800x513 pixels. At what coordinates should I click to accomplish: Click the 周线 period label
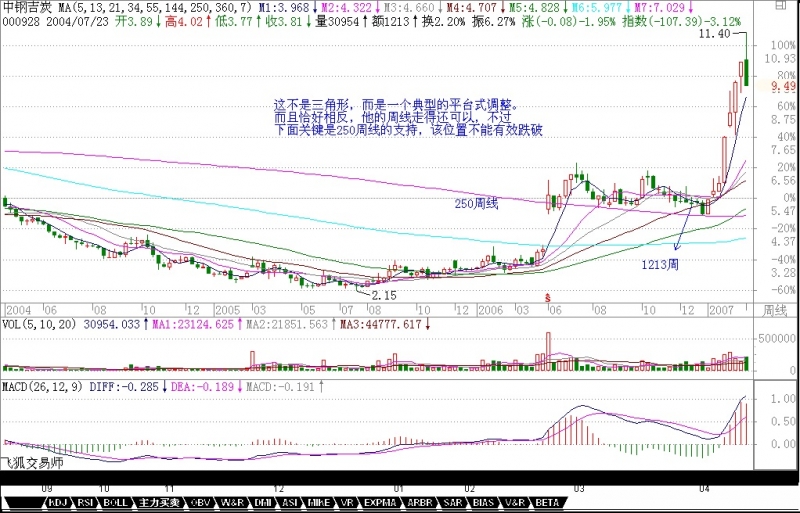pyautogui.click(x=775, y=310)
